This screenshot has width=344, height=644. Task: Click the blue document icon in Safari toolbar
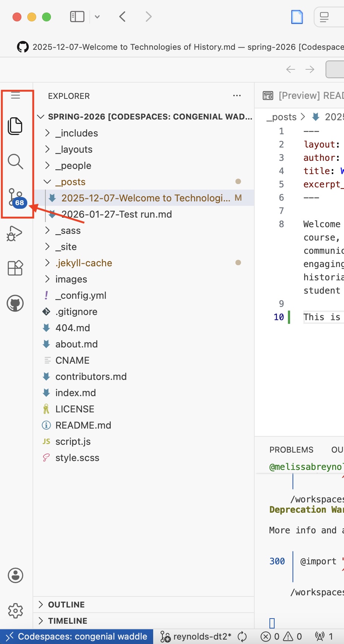297,17
